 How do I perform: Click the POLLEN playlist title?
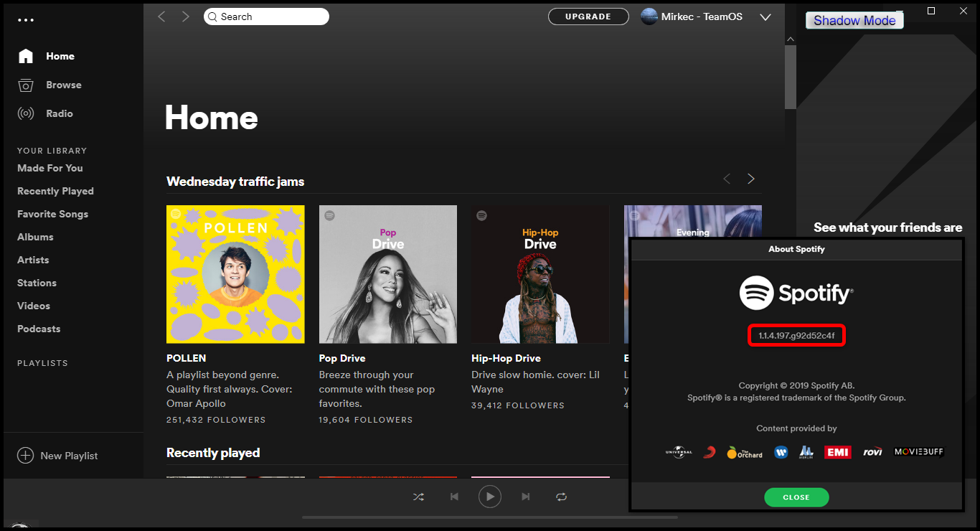(x=186, y=358)
